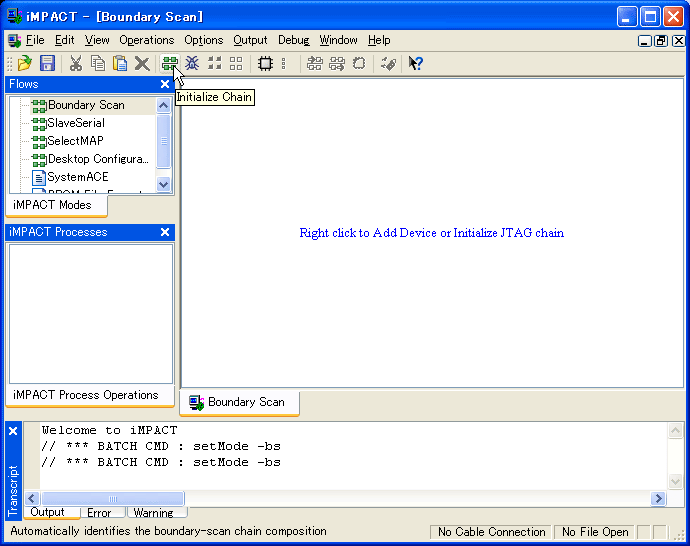The width and height of the screenshot is (690, 546).
Task: Click the iMPACT icon left of File menu
Action: click(x=15, y=40)
